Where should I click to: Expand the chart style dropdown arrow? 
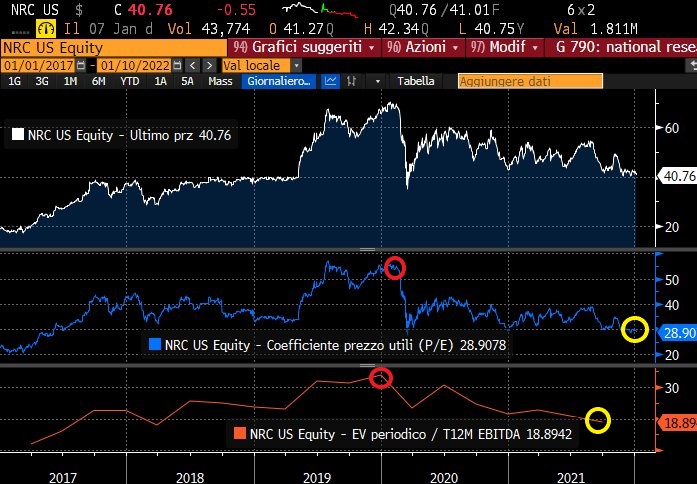point(378,82)
